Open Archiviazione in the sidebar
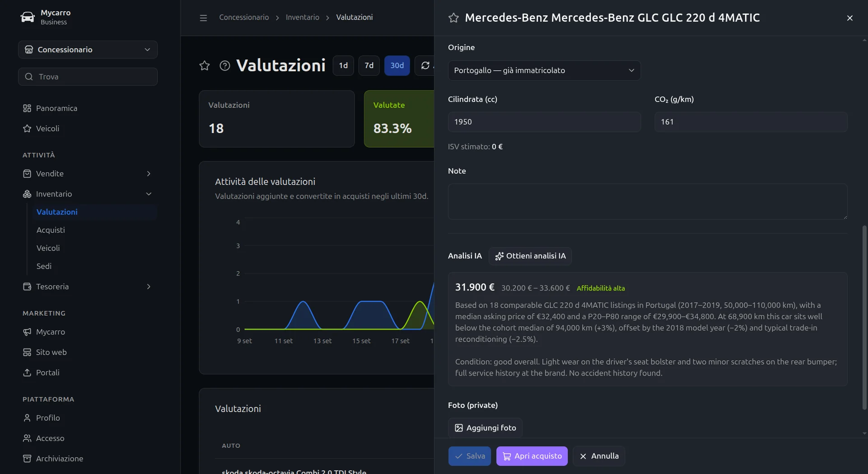 (x=88, y=458)
